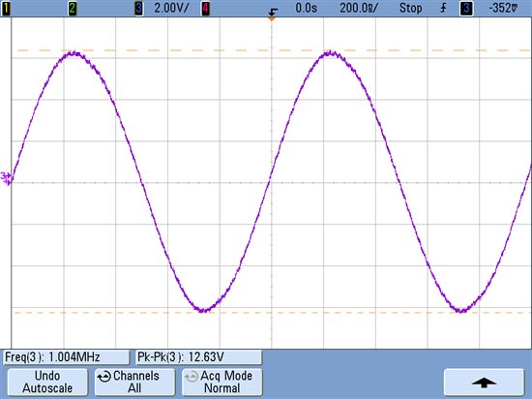Select the green channel 2 indicator

tap(73, 8)
